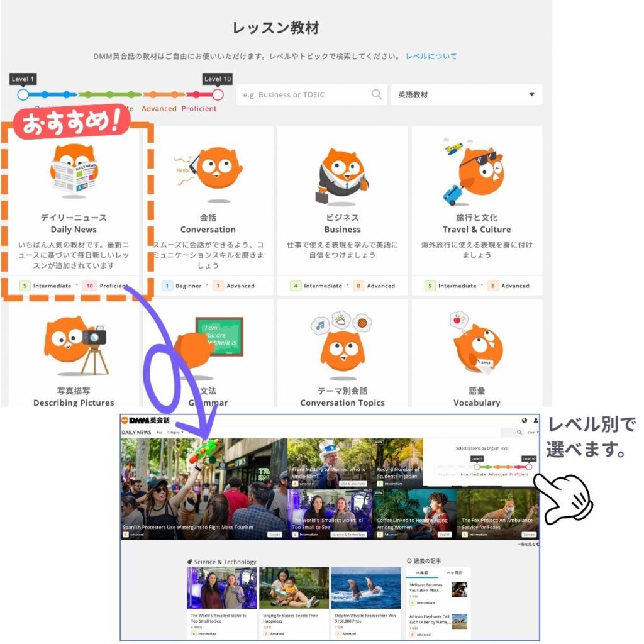Click level 8 Advanced badge on Travel & Culture card

pos(493,286)
